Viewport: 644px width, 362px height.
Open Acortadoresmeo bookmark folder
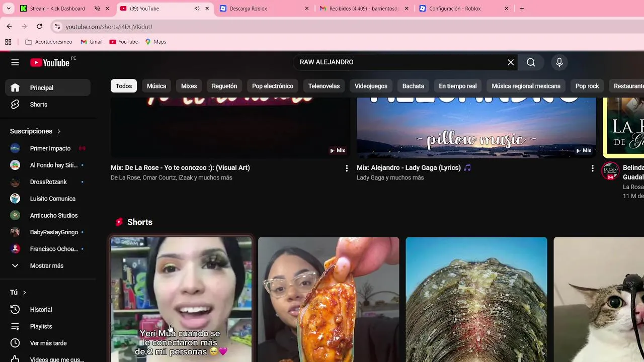point(48,42)
